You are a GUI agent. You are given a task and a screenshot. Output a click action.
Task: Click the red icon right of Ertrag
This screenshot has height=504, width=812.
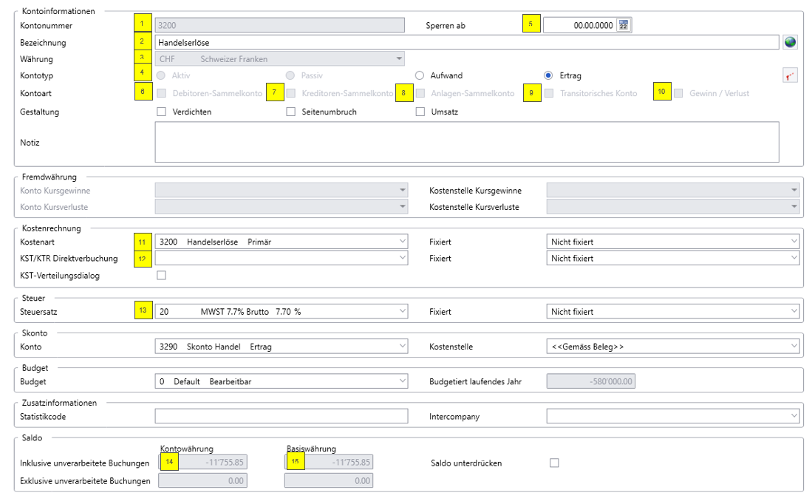point(790,75)
